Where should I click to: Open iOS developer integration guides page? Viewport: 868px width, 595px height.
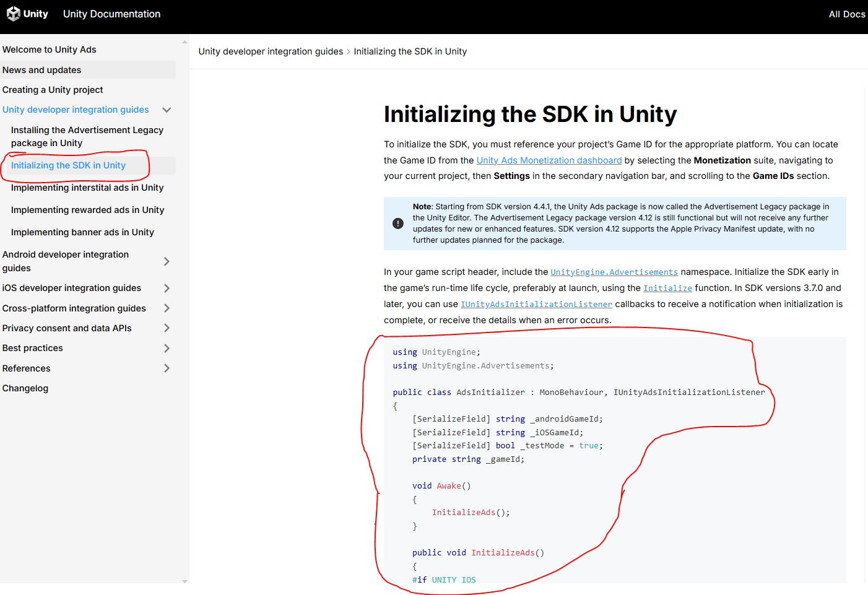click(x=72, y=288)
